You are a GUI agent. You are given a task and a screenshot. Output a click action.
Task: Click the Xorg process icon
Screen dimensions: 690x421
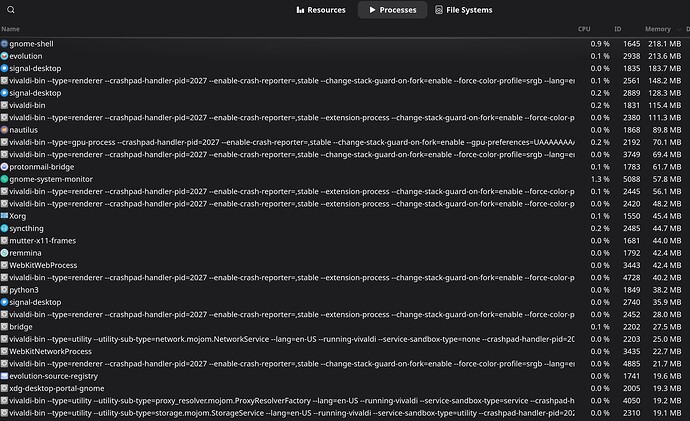point(4,216)
